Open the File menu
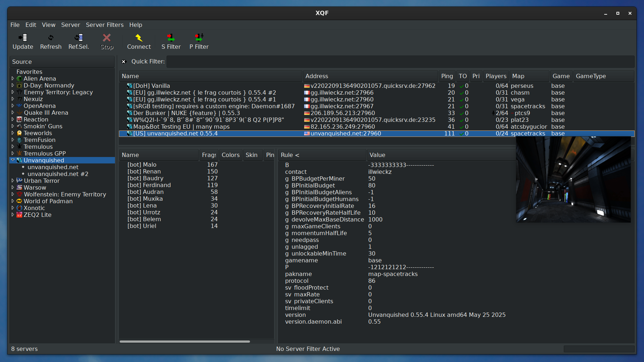Image resolution: width=644 pixels, height=362 pixels. tap(15, 25)
